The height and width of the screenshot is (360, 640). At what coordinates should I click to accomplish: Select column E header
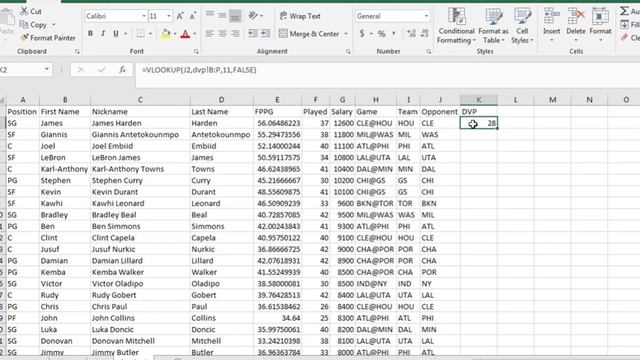277,100
